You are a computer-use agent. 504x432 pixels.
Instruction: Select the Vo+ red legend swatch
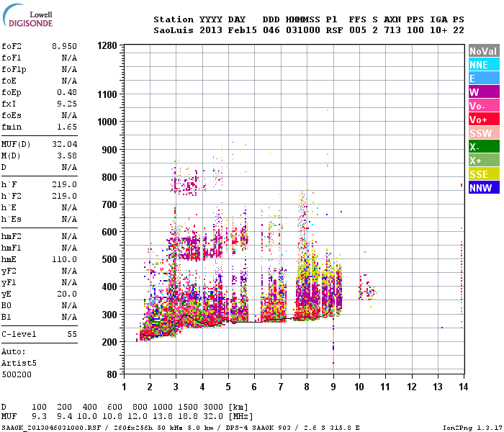tap(484, 120)
